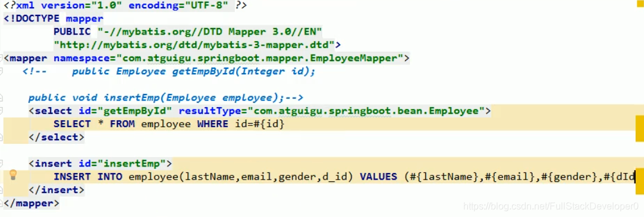Click the INSERT SQL keyword
Screen dimensions: 644x217
coord(72,177)
